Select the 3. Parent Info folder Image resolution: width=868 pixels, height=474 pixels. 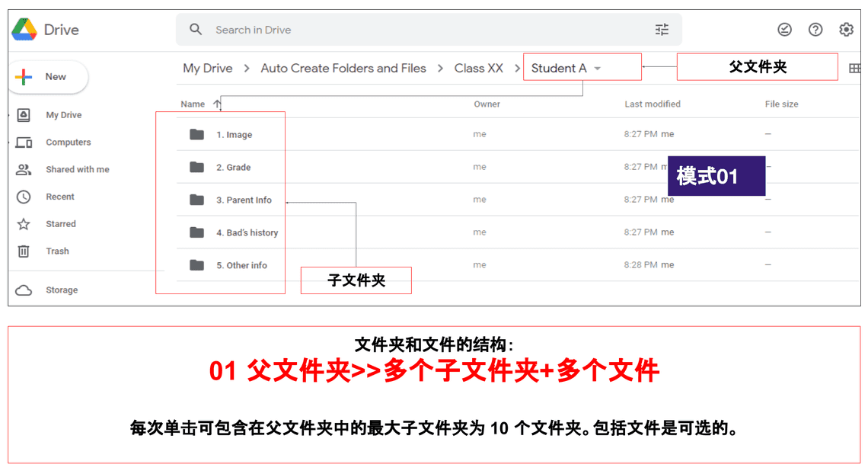tap(244, 200)
